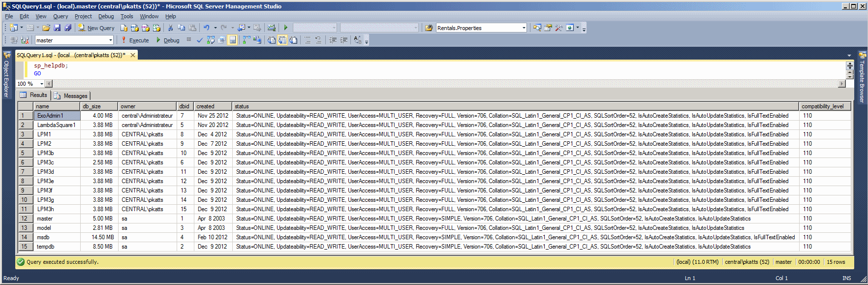The image size is (868, 285).
Task: Click the Find in Files icon left of Rentals.Properties
Action: click(429, 28)
